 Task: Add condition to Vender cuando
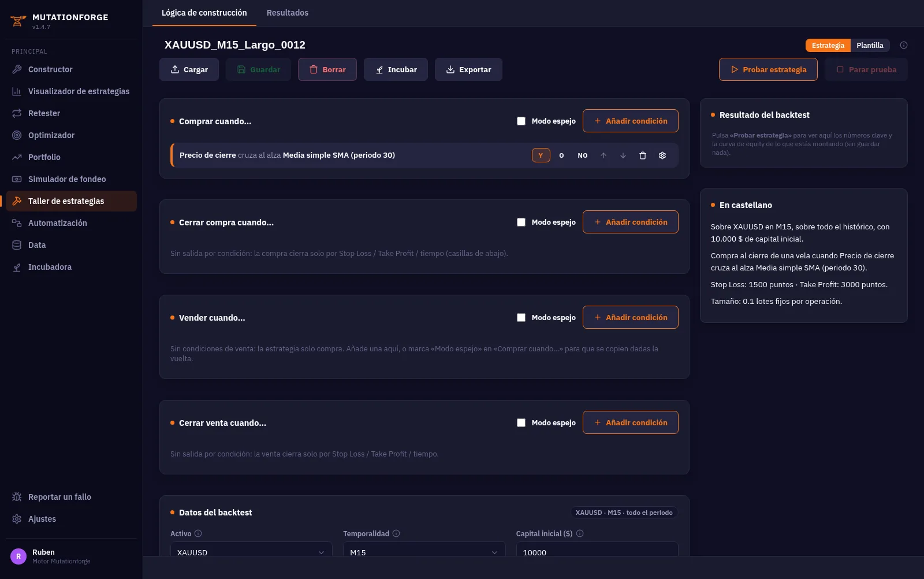pyautogui.click(x=631, y=317)
